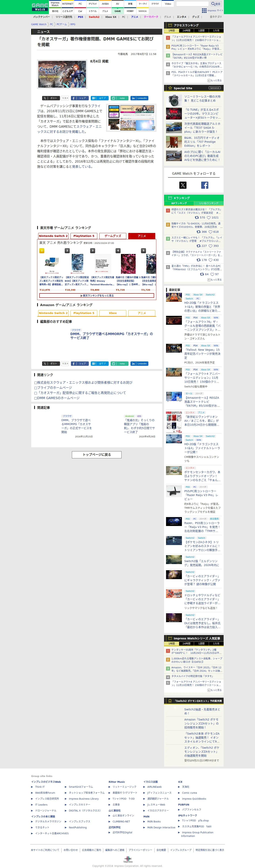Click the バックナンバー navigation link
Screen dimensions: 255x868
tap(42, 17)
